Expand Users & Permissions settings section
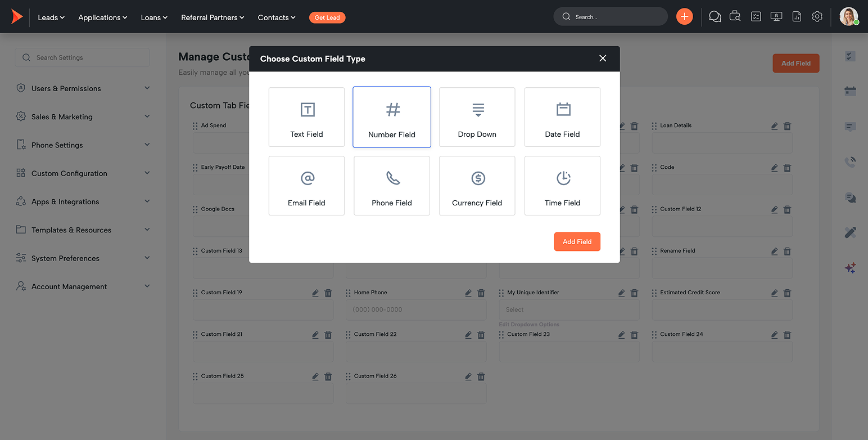 click(83, 88)
